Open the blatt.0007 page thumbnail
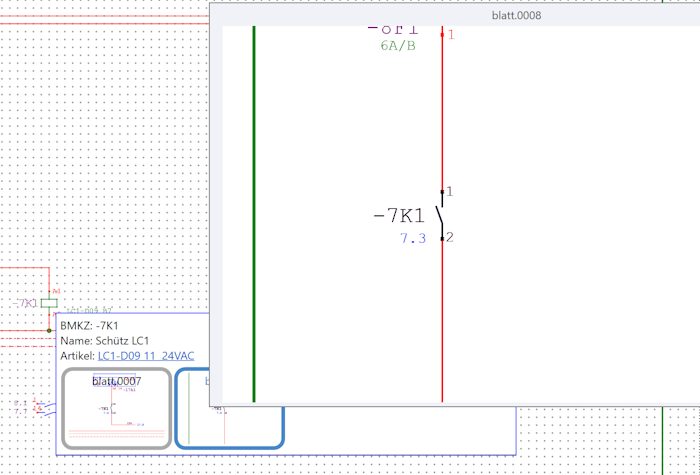The height and width of the screenshot is (475, 700). (116, 408)
